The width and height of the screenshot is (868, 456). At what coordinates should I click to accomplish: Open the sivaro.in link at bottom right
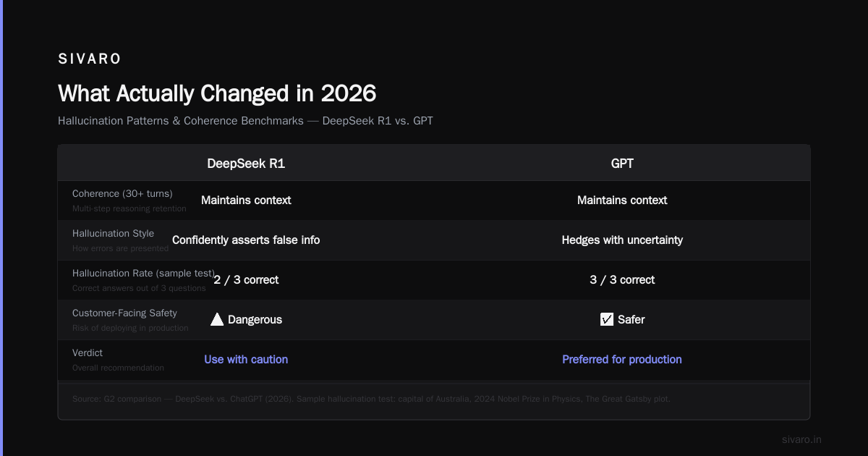(x=802, y=439)
